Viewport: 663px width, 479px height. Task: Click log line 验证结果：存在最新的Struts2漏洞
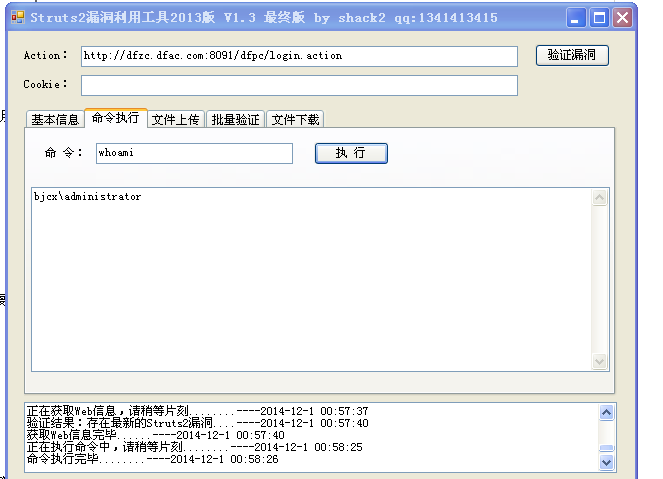(x=197, y=423)
